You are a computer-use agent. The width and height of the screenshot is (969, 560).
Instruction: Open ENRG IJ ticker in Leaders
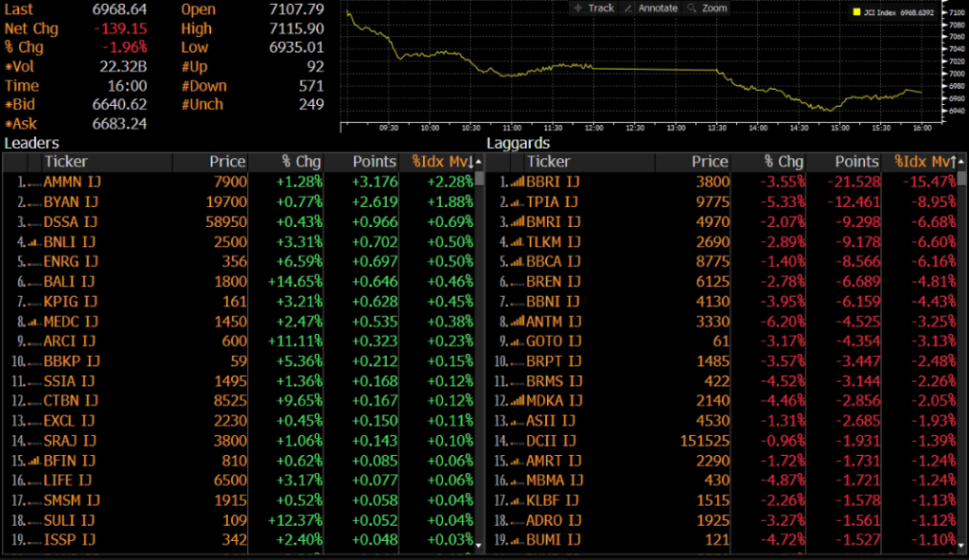tap(71, 262)
